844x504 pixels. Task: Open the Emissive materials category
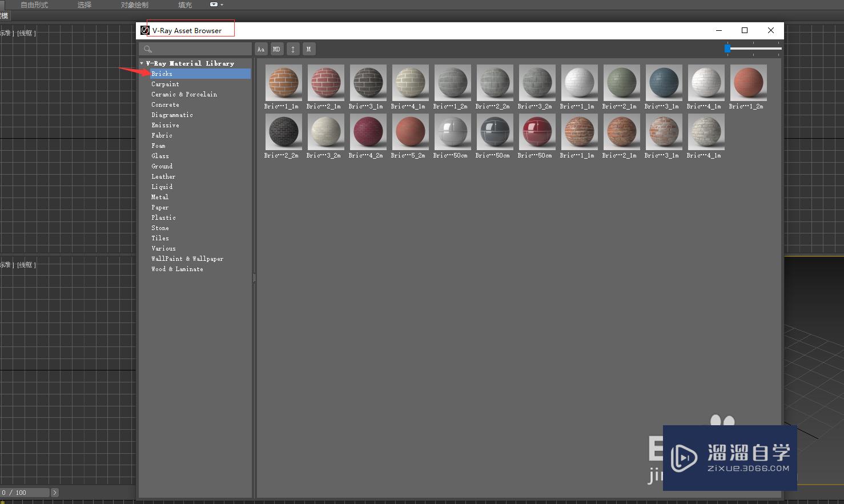pos(165,125)
